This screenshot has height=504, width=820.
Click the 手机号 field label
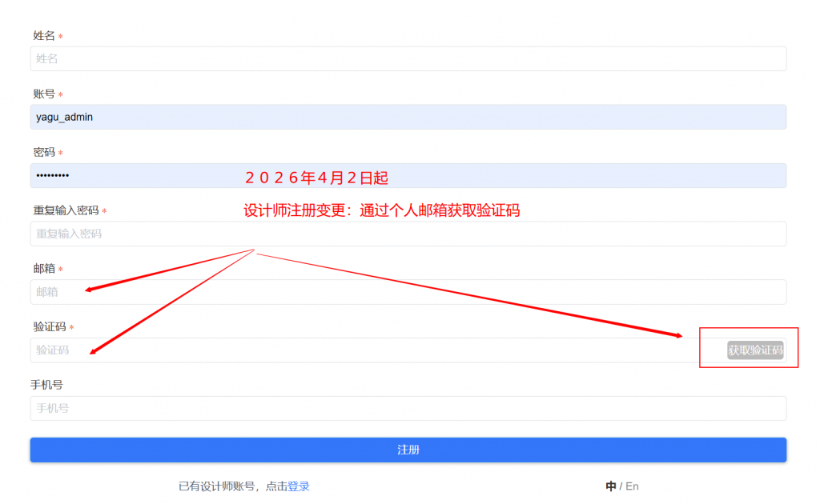(46, 385)
